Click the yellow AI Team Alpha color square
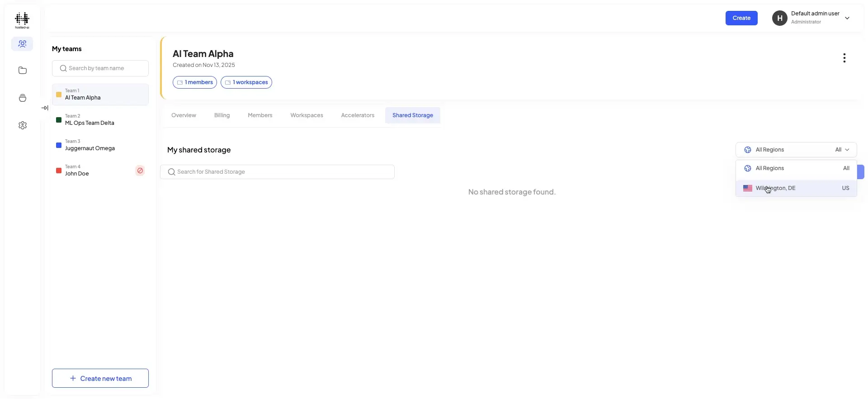Screen dimensions: 868x399 tap(59, 95)
